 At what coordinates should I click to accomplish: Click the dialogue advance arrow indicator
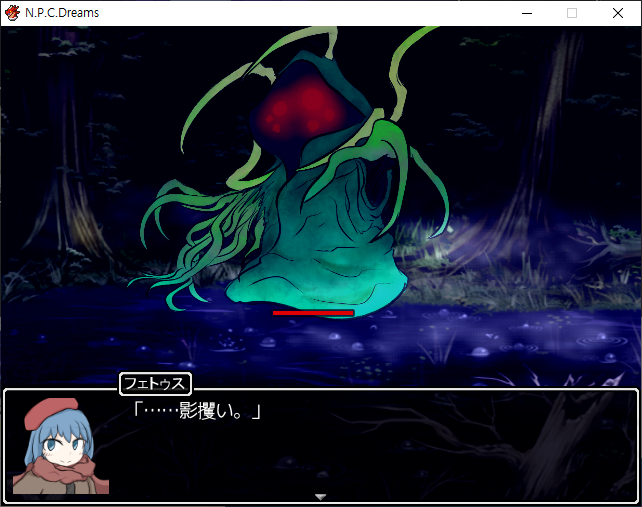click(x=321, y=497)
